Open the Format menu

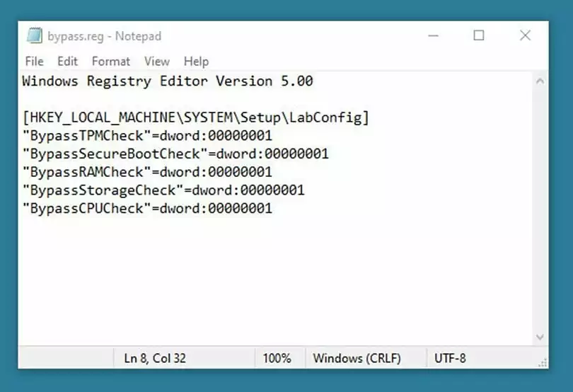click(111, 62)
